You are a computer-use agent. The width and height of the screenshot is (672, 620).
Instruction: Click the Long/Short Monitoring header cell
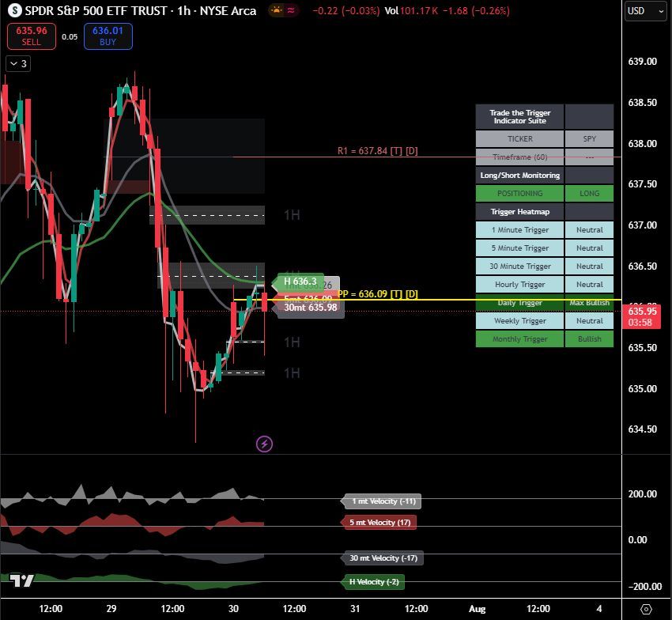[520, 176]
